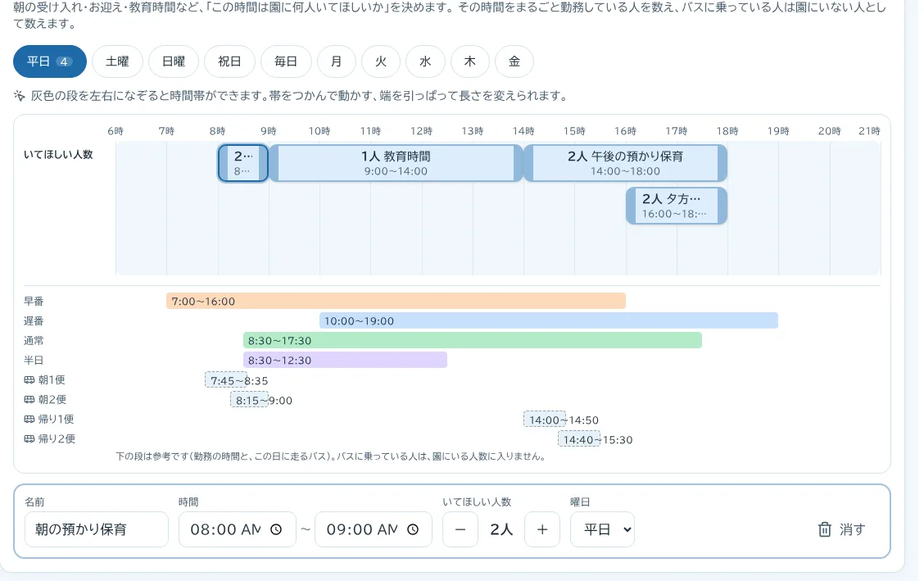Open the 曜日 dropdown showing 平日
The image size is (924, 581).
coord(602,529)
